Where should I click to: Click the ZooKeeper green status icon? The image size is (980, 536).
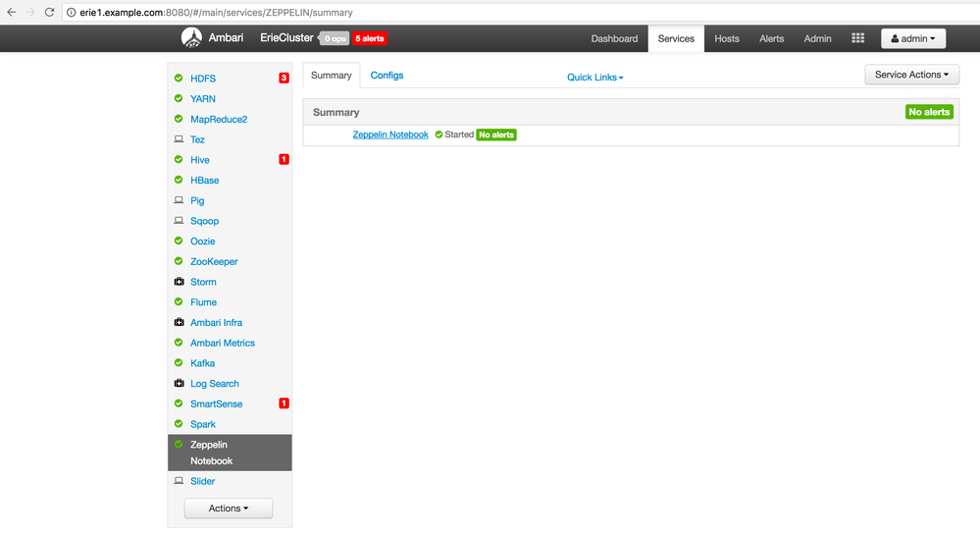pos(179,261)
